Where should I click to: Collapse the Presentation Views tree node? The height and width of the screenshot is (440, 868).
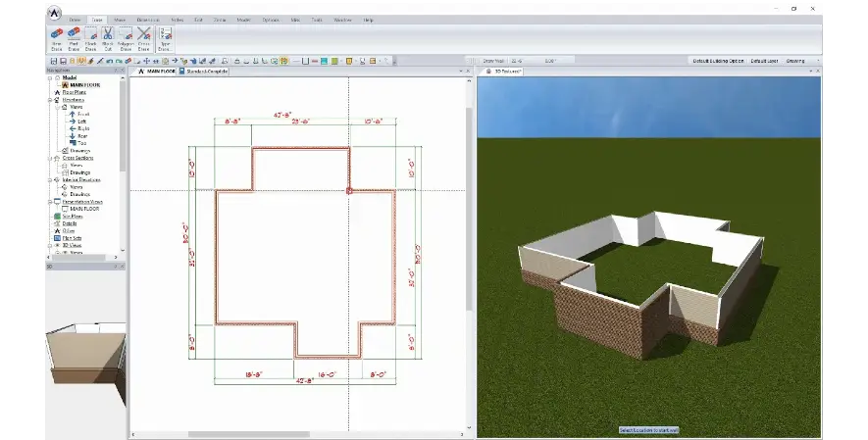[x=50, y=202]
